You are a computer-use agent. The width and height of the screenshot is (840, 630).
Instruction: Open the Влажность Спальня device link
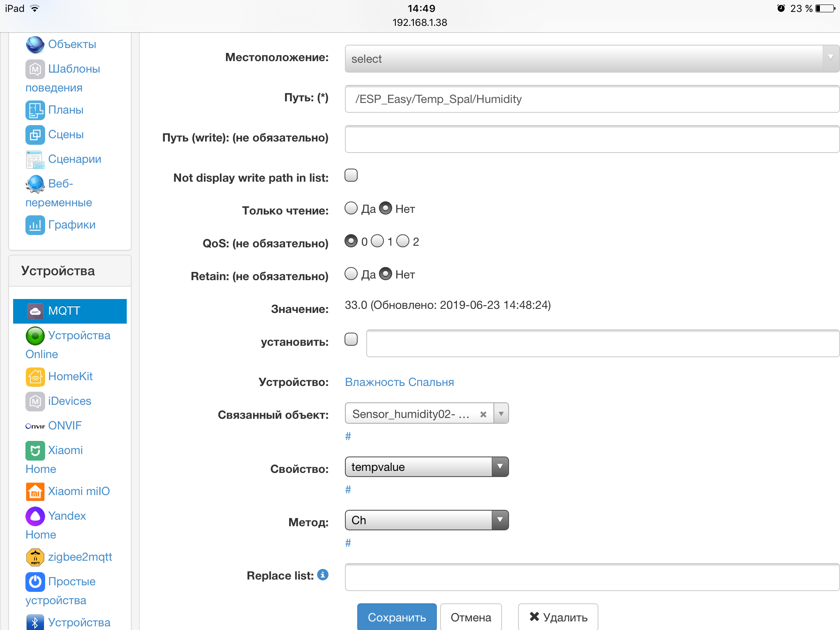click(x=399, y=382)
